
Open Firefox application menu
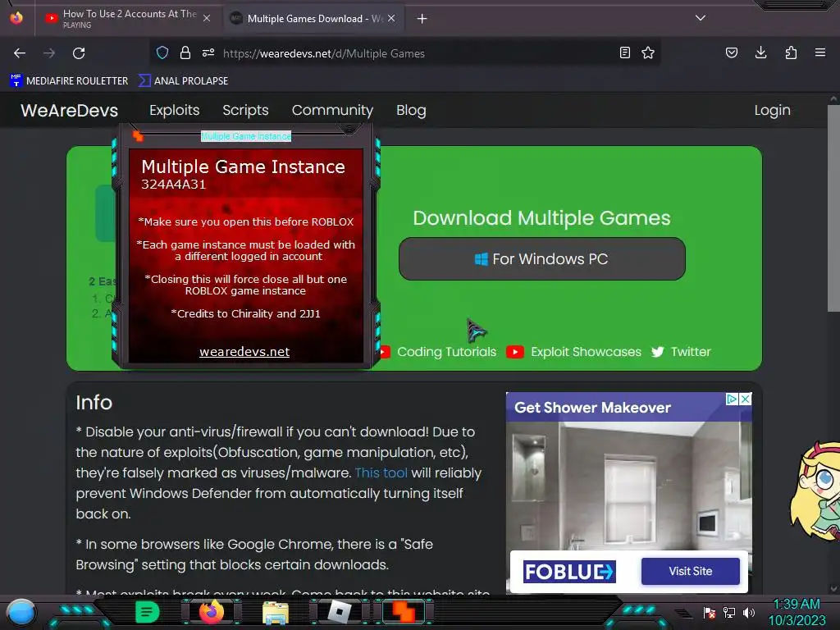pos(820,52)
